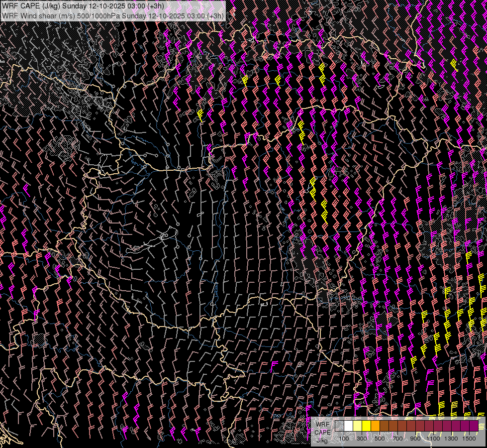
Task: Click the 300 tick label in the legend
Action: (x=362, y=439)
